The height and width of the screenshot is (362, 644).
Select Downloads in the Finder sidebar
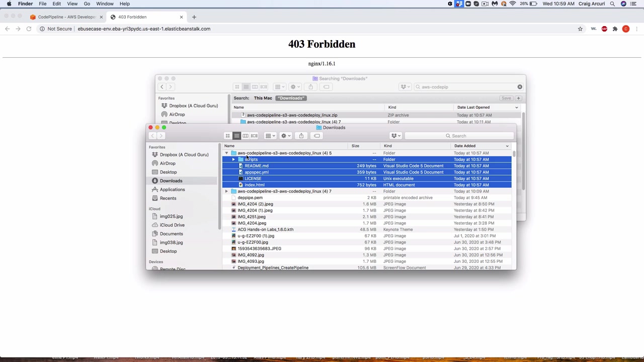click(x=171, y=180)
